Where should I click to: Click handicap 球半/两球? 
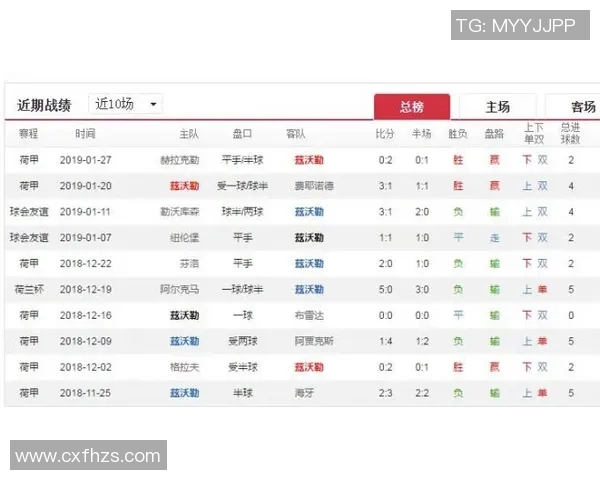point(242,212)
